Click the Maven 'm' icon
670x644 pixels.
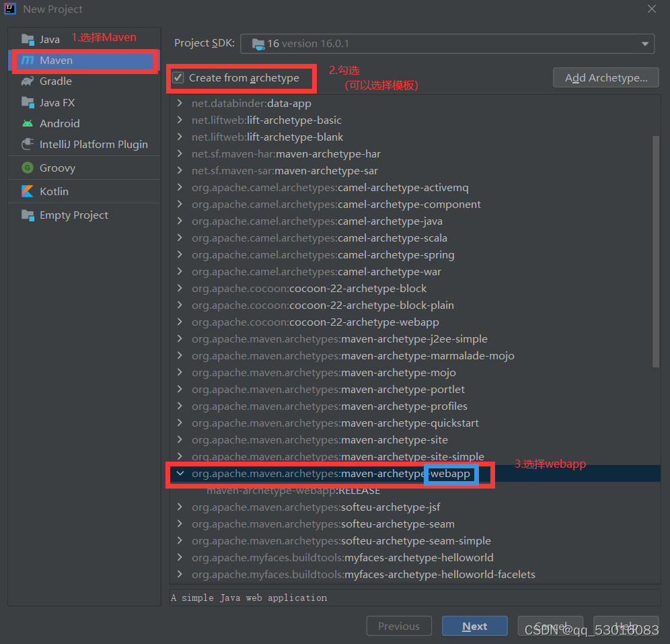click(x=28, y=61)
